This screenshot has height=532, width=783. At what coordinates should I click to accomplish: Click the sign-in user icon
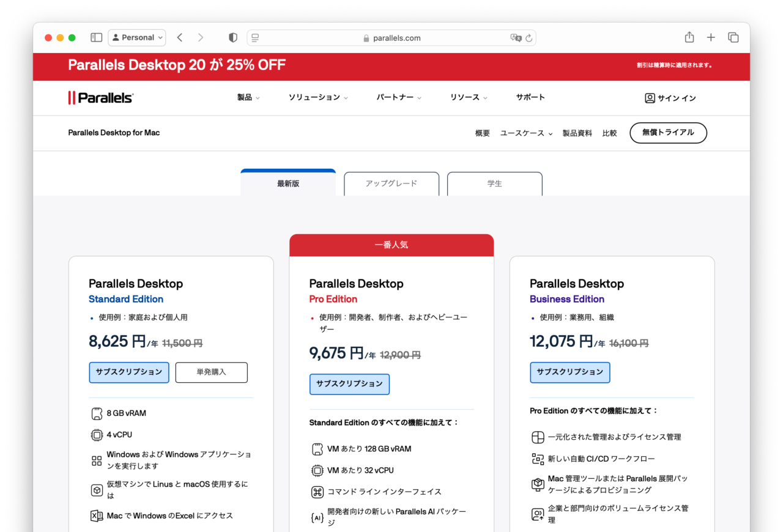click(x=650, y=98)
